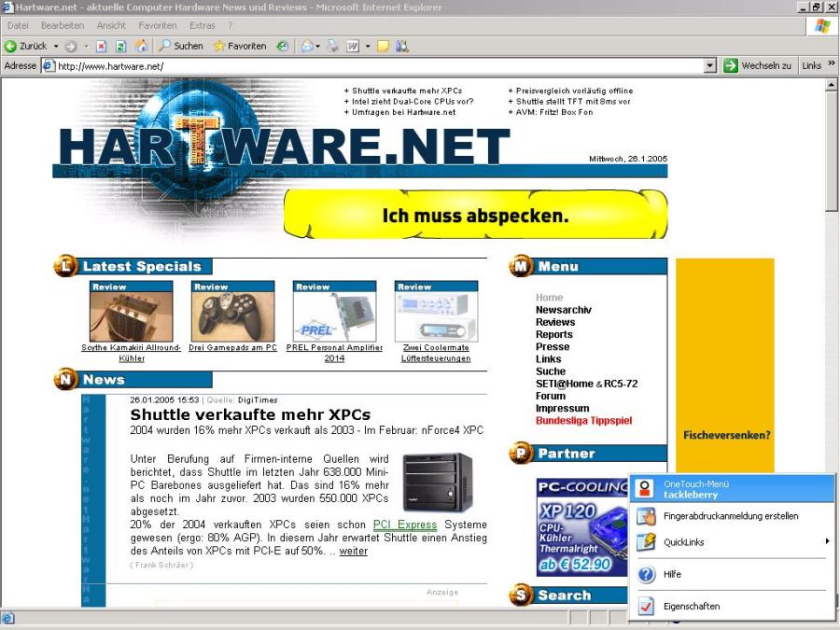Expand the QuickLinks submenu arrow
The height and width of the screenshot is (630, 840).
828,541
